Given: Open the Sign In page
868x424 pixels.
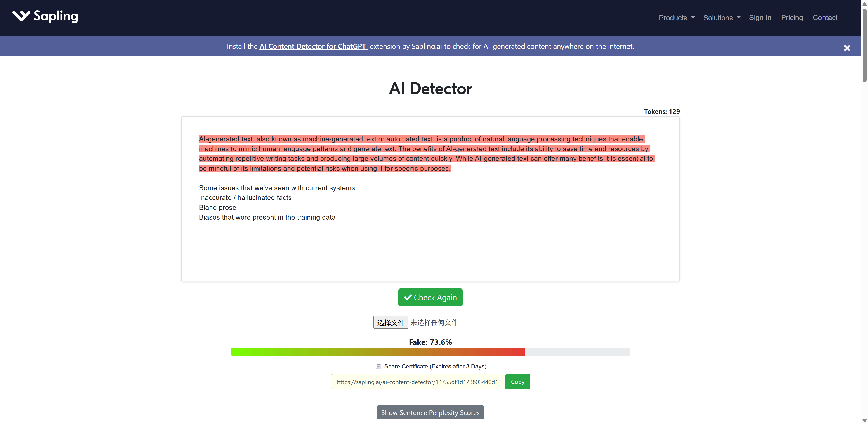Looking at the screenshot, I should click(x=760, y=18).
